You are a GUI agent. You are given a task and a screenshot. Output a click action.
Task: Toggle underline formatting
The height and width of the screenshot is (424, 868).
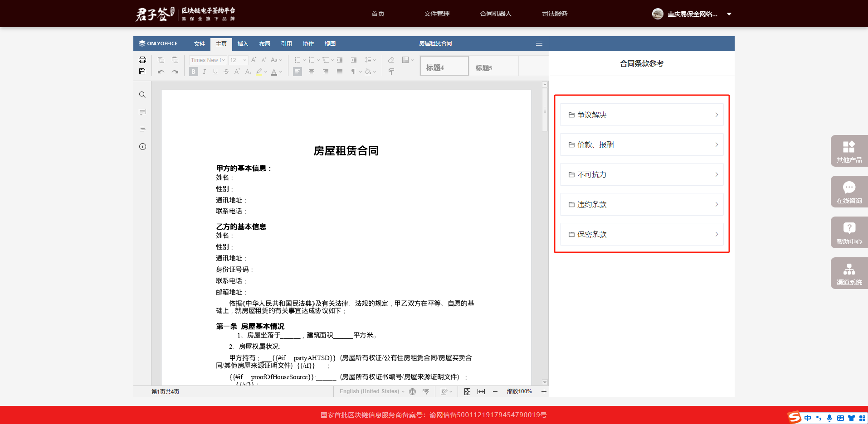(215, 72)
